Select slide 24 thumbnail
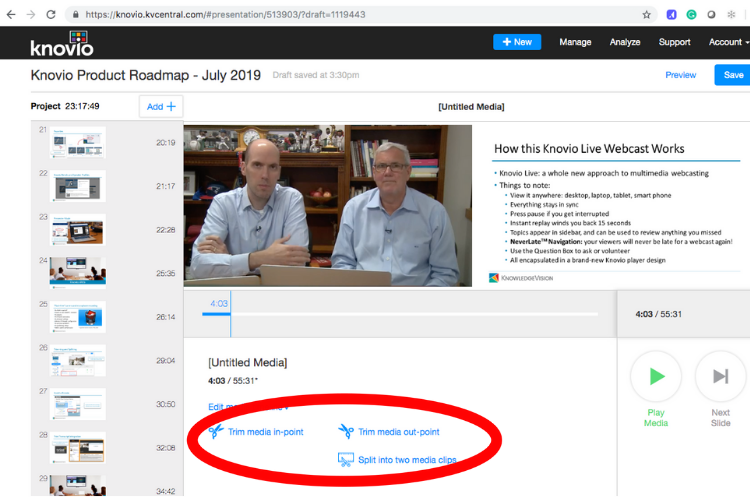This screenshot has height=500, width=750. point(77,273)
